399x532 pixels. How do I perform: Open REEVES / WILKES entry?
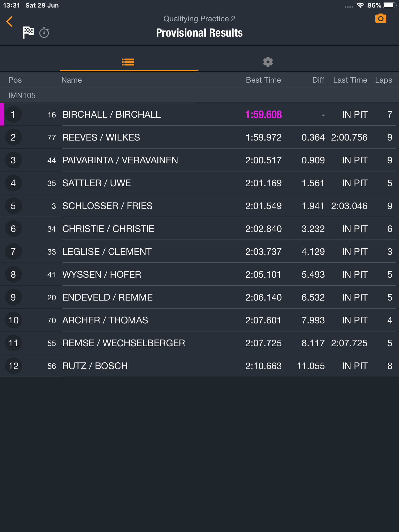[x=199, y=137]
